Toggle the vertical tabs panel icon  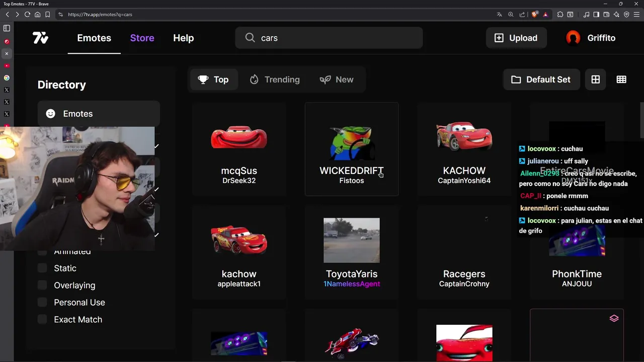(x=7, y=29)
